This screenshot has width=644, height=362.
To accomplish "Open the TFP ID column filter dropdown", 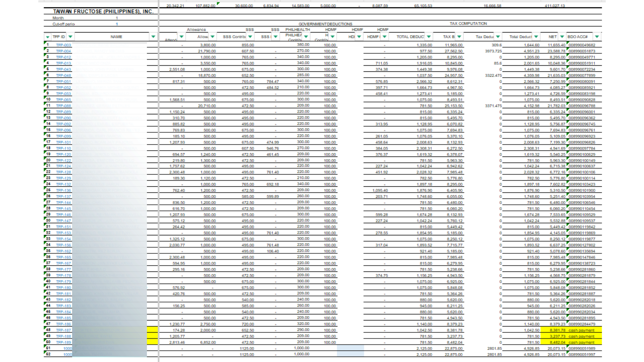I will (70, 37).
